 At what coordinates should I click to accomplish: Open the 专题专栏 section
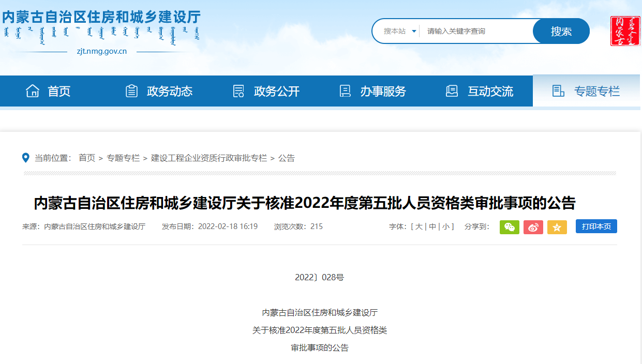596,90
